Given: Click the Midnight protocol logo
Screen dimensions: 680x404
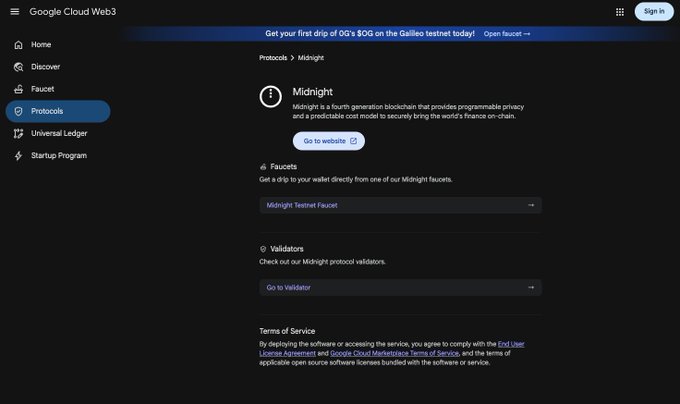Looking at the screenshot, I should pos(271,96).
